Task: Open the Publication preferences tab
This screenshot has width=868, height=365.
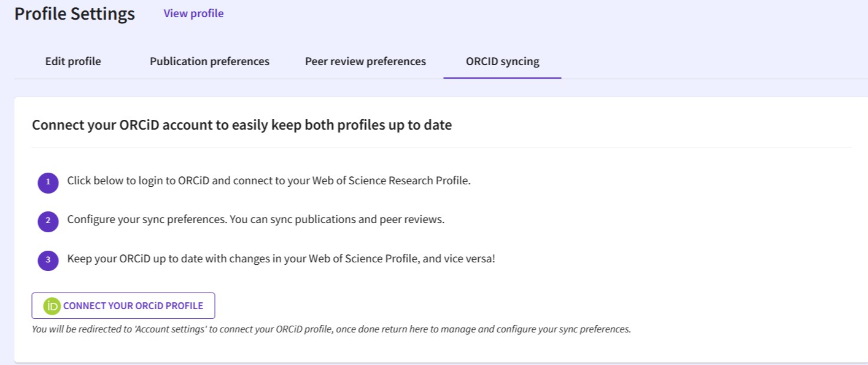Action: point(209,61)
